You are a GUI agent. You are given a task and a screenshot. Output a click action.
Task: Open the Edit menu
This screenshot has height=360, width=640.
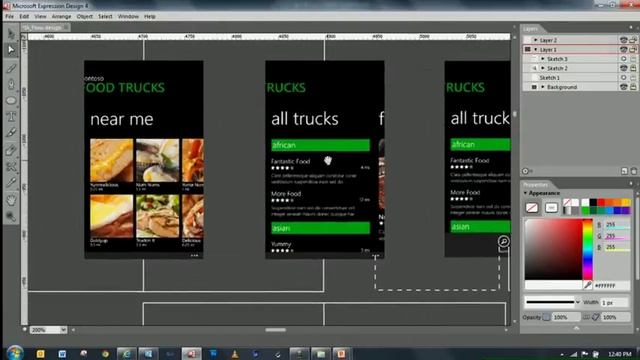click(24, 16)
